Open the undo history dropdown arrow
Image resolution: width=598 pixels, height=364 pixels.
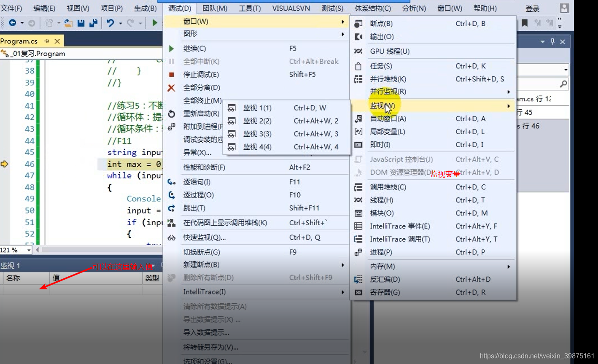(120, 23)
